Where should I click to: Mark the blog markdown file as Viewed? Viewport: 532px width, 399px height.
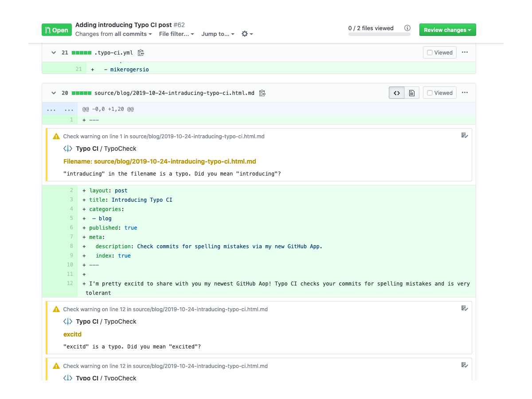(440, 93)
